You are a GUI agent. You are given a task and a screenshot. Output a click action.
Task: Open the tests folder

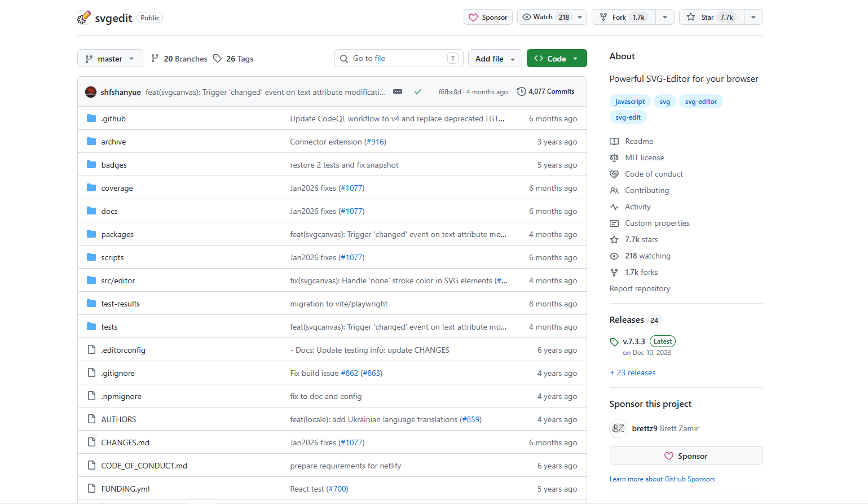(109, 327)
